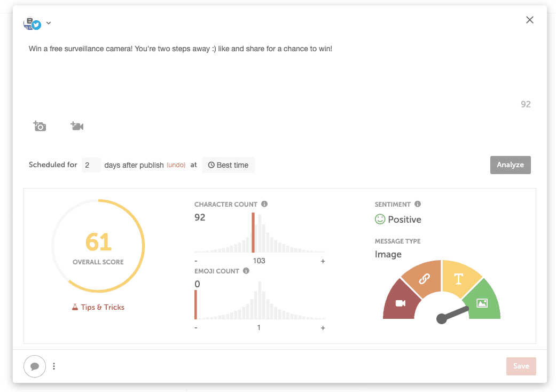Click the Emoji Count info icon

point(246,271)
